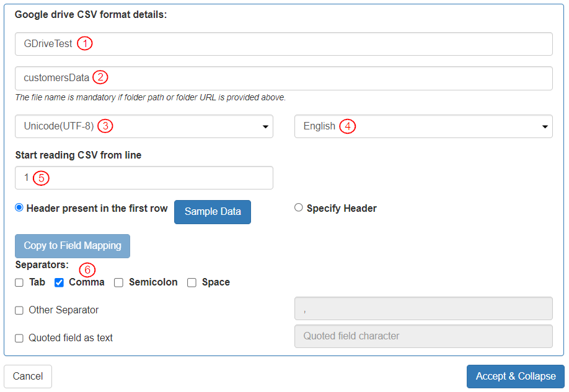Enable the Other Separator checkbox
The width and height of the screenshot is (569, 392).
[x=19, y=310]
